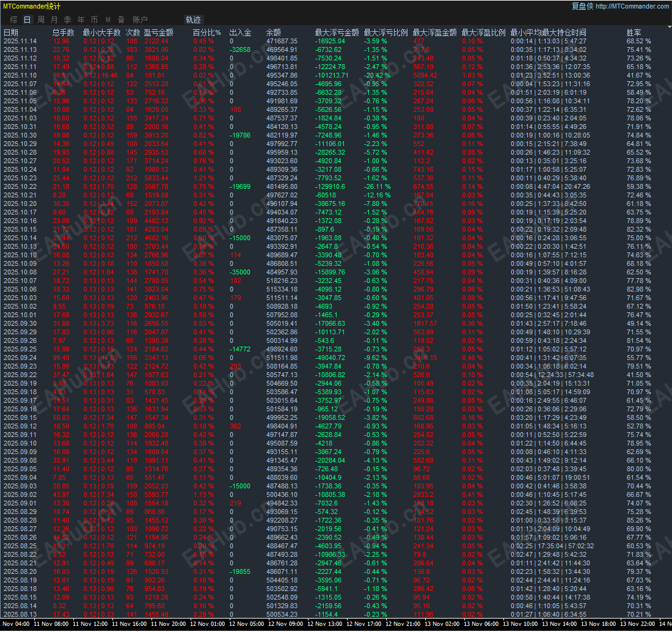This screenshot has height=632, width=672.
Task: Open the 币 currency tab
Action: pyautogui.click(x=94, y=20)
